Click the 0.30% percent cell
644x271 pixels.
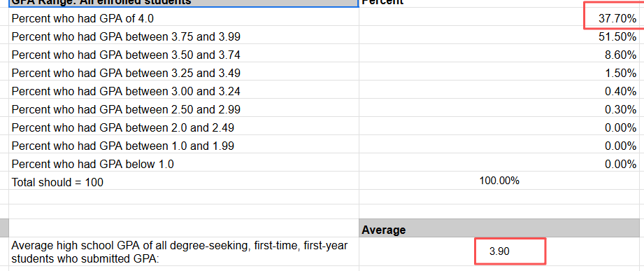pyautogui.click(x=501, y=109)
